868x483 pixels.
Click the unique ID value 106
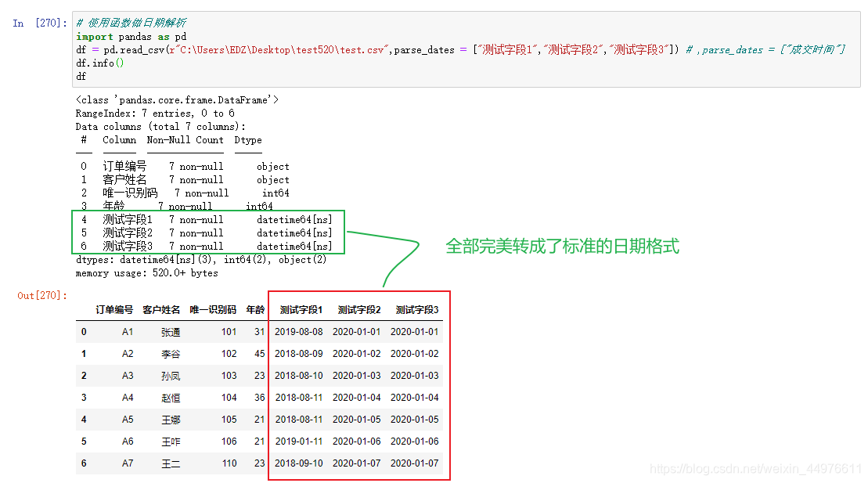(x=229, y=442)
